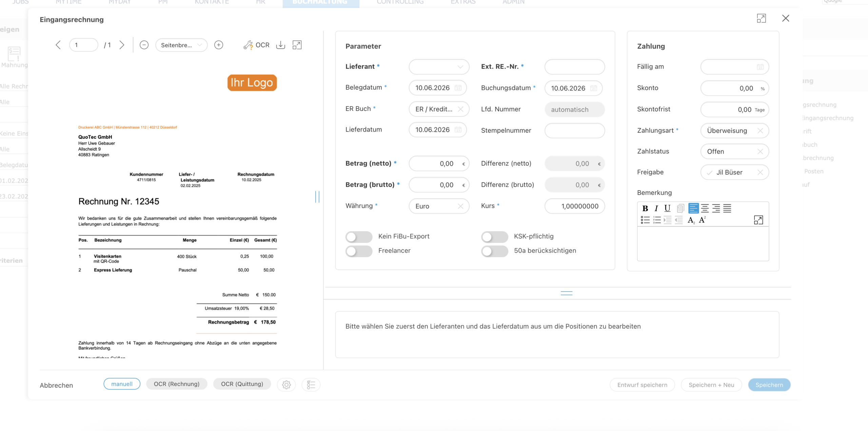Image resolution: width=868 pixels, height=431 pixels.
Task: Toggle 50a berücksichtigen switch
Action: [494, 251]
